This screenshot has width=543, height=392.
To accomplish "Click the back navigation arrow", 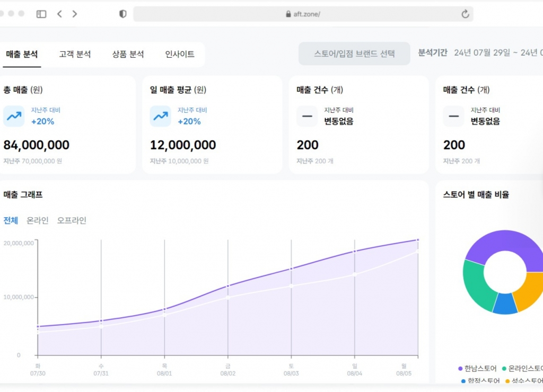I will tap(59, 14).
